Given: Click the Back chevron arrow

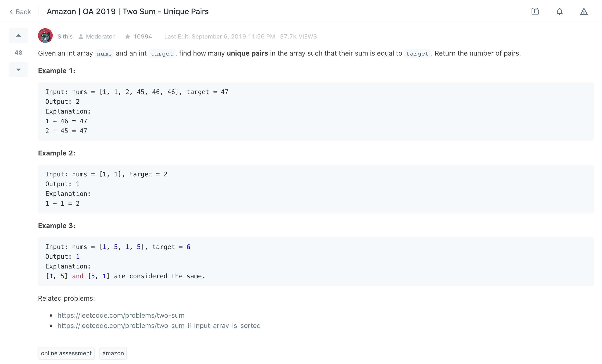Looking at the screenshot, I should 11,12.
